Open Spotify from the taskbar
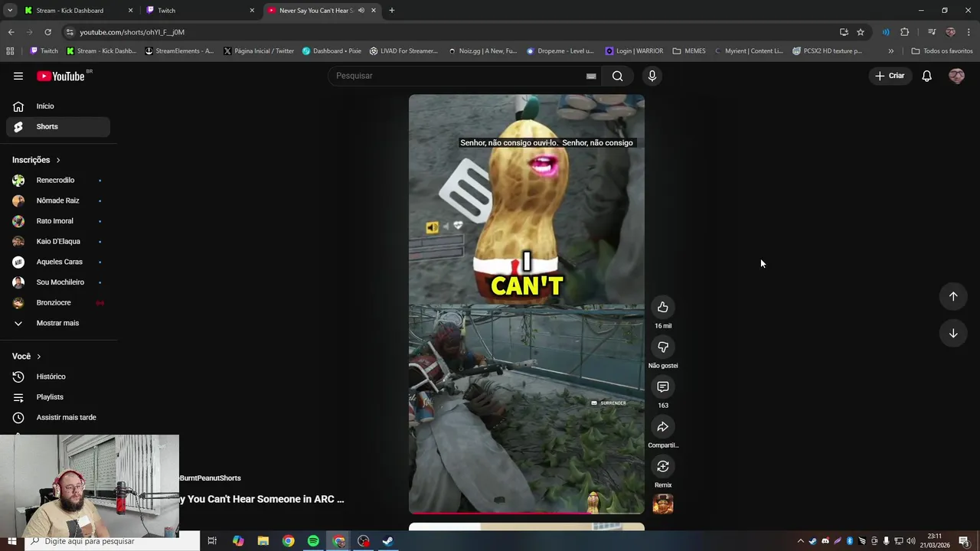 tap(313, 541)
